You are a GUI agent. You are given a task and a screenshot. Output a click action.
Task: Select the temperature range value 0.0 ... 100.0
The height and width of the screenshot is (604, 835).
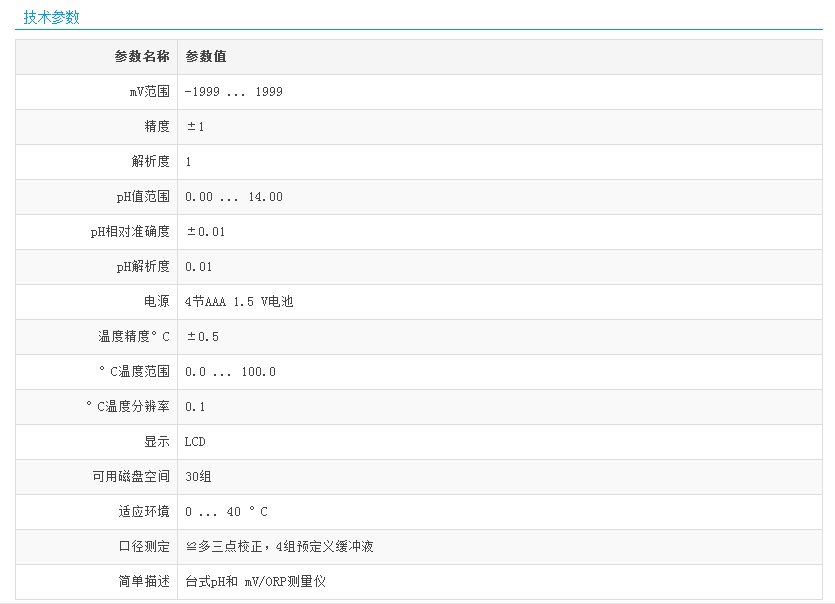[x=230, y=372]
